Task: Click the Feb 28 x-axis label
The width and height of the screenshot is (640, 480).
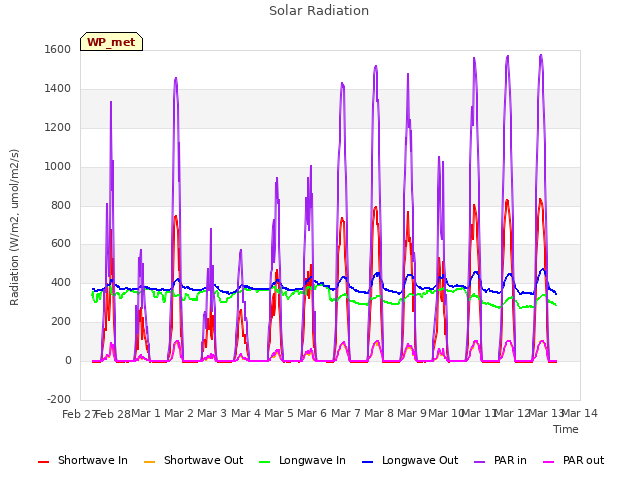Action: pos(113,414)
